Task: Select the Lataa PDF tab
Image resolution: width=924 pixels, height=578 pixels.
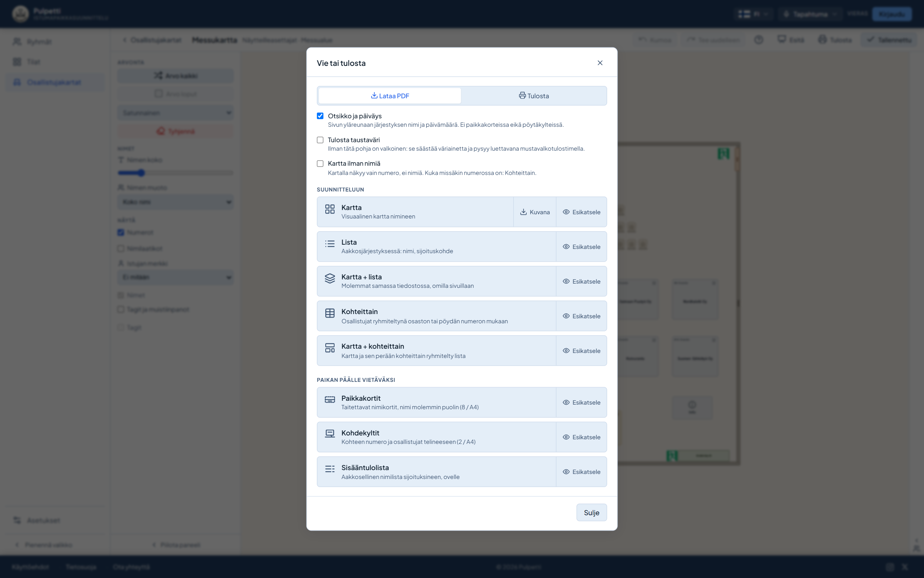Action: [390, 96]
